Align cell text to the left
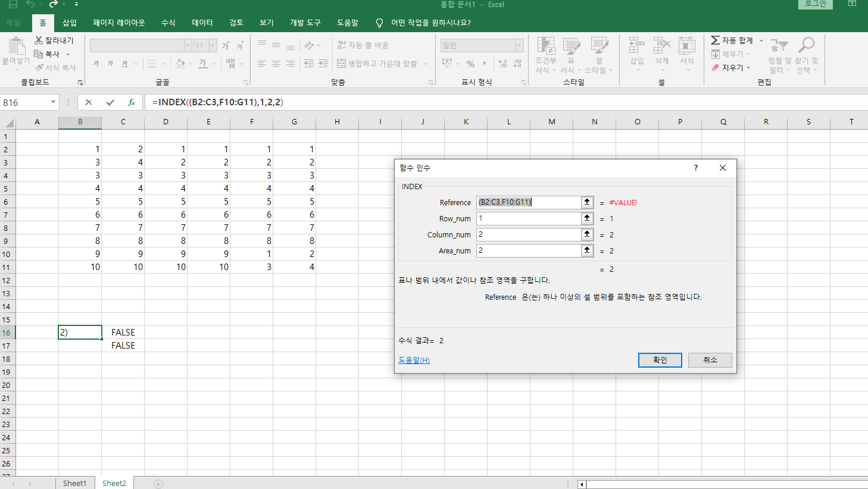868x489 pixels. pyautogui.click(x=262, y=64)
